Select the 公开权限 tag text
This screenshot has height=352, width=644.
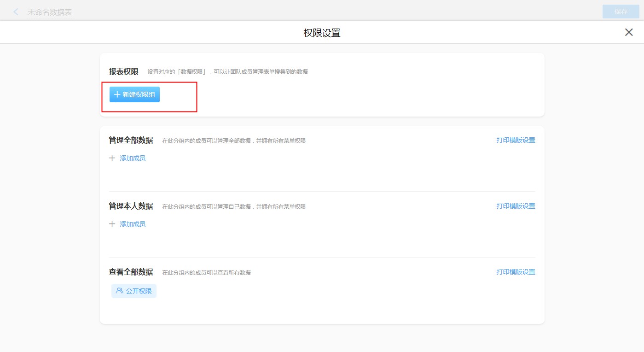pos(139,291)
